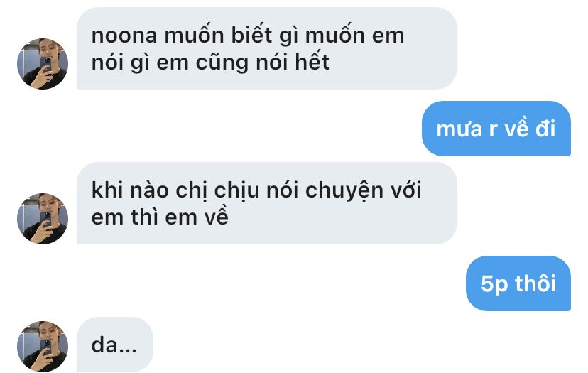
Task: Click the profile picture beside the 'da...' message
Action: coord(43,347)
